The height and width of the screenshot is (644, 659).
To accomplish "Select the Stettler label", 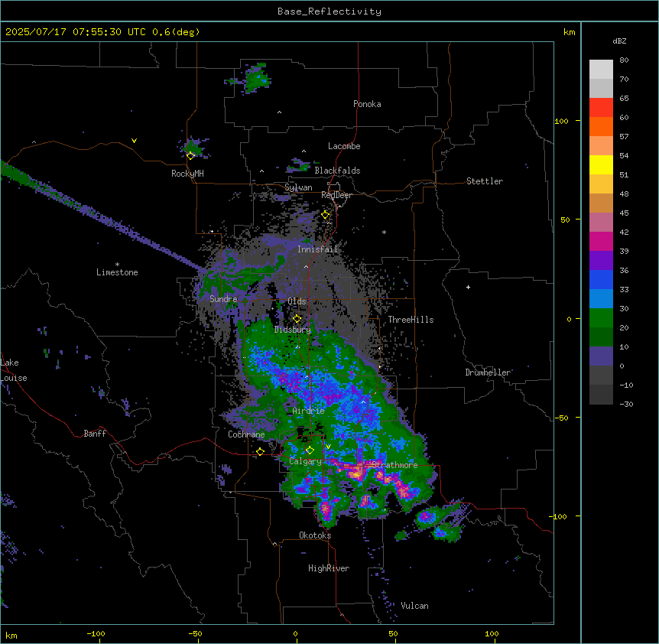I will pyautogui.click(x=484, y=181).
